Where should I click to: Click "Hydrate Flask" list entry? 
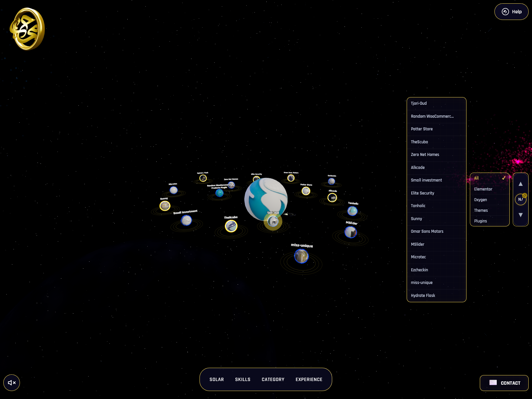point(437,296)
